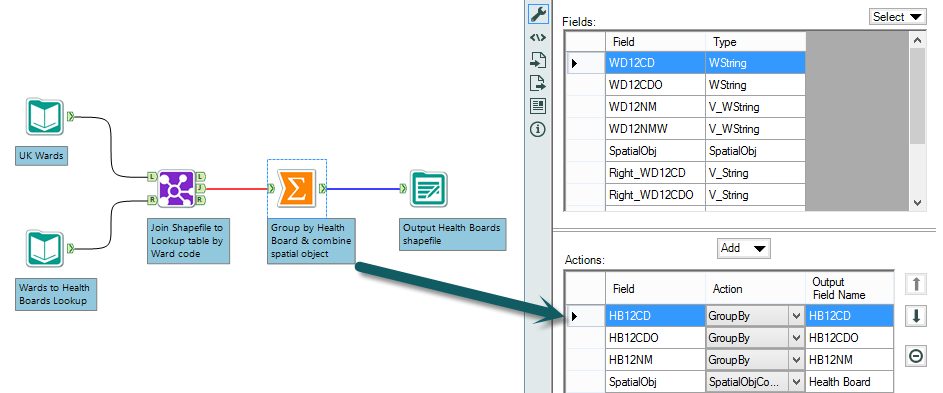Image resolution: width=943 pixels, height=393 pixels.
Task: Click the Output Field Name column header
Action: (849, 288)
